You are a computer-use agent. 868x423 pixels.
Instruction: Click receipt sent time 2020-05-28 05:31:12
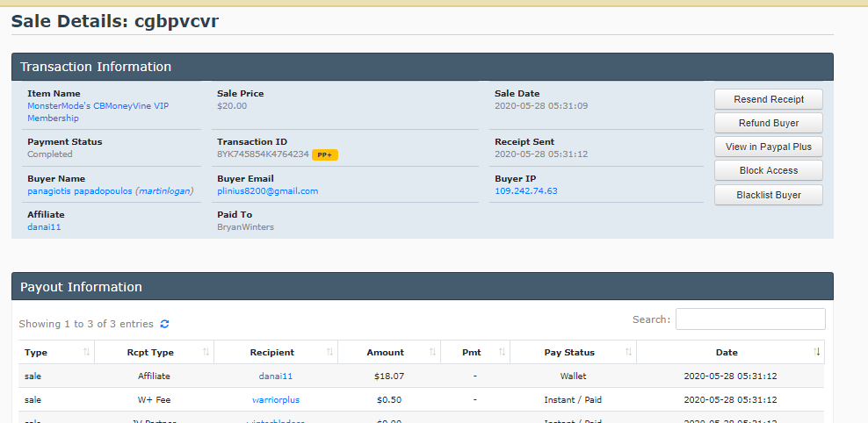click(541, 154)
